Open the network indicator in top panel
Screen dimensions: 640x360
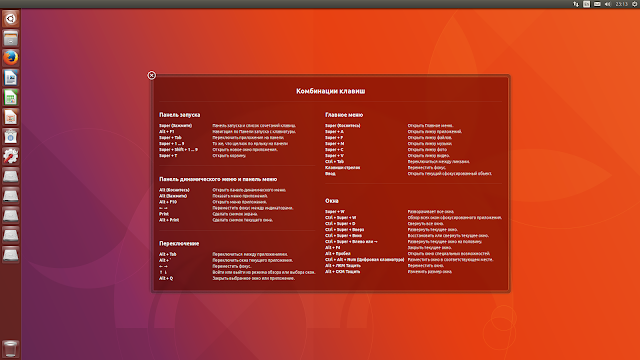click(576, 4)
